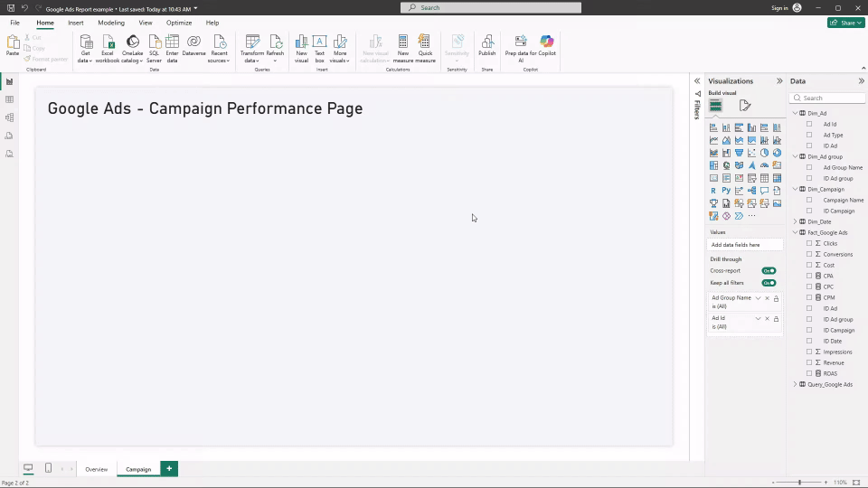
Task: Open More visuals dropdown
Action: pyautogui.click(x=340, y=49)
